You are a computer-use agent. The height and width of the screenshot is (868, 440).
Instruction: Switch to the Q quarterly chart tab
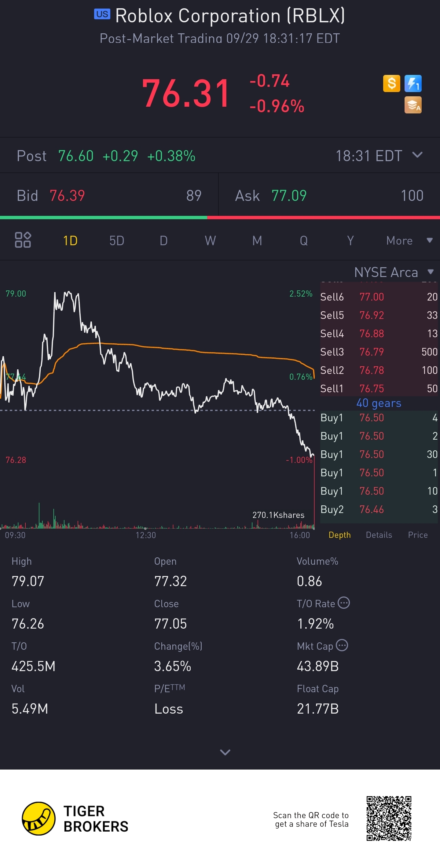[304, 241]
